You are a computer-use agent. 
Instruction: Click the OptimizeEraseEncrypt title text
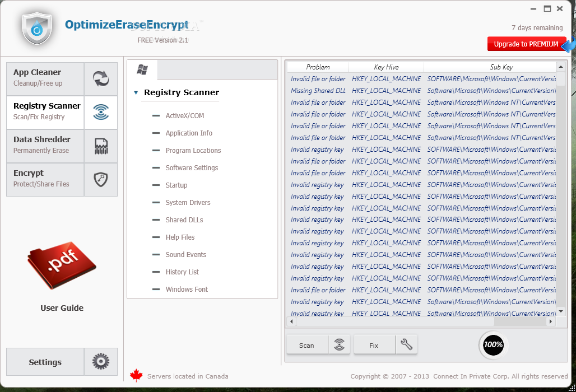pos(127,25)
